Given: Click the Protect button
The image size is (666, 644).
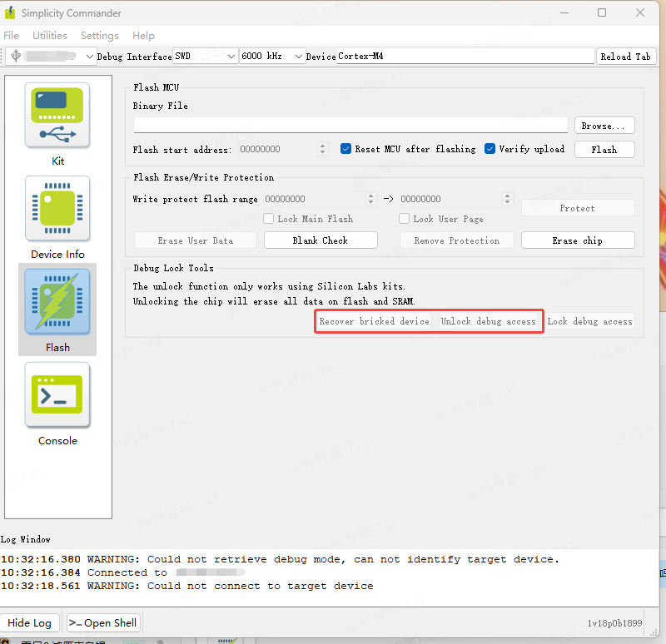Looking at the screenshot, I should 578,208.
